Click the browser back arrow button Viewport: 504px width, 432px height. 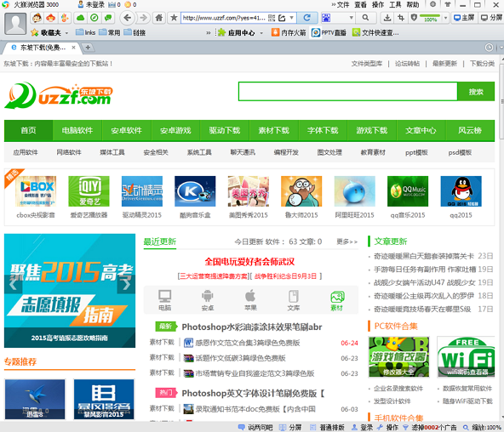pyautogui.click(x=128, y=18)
